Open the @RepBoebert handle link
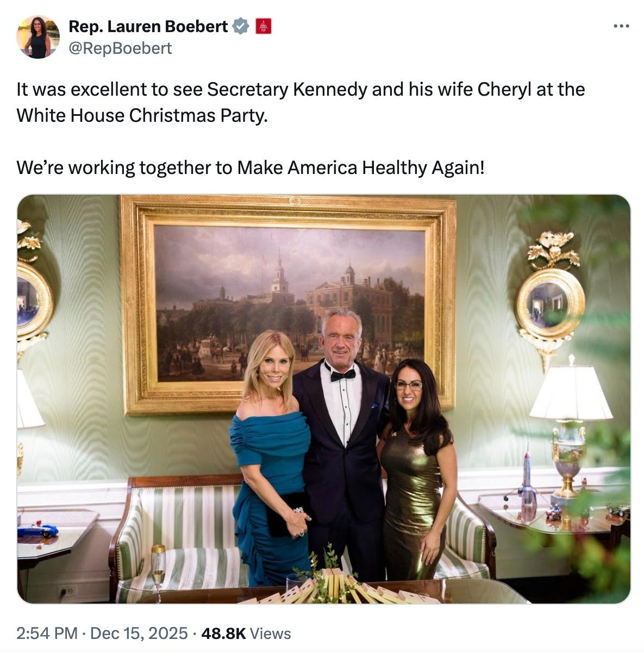 (x=120, y=48)
